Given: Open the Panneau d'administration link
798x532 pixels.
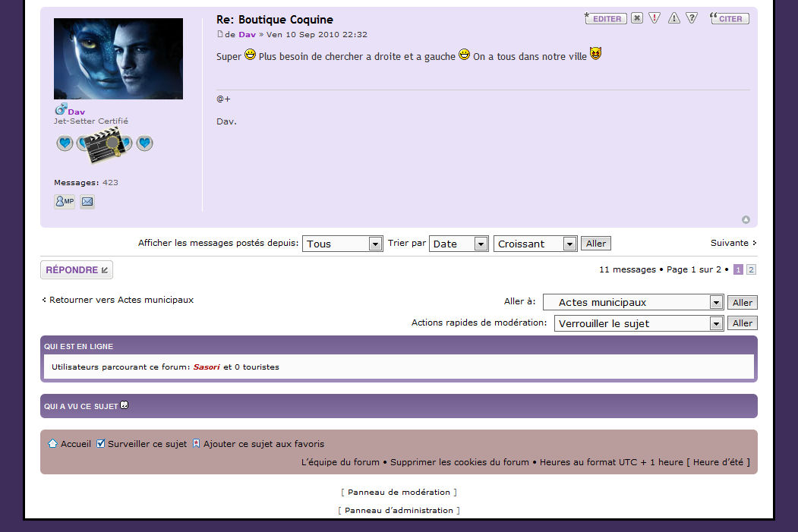Looking at the screenshot, I should point(399,510).
